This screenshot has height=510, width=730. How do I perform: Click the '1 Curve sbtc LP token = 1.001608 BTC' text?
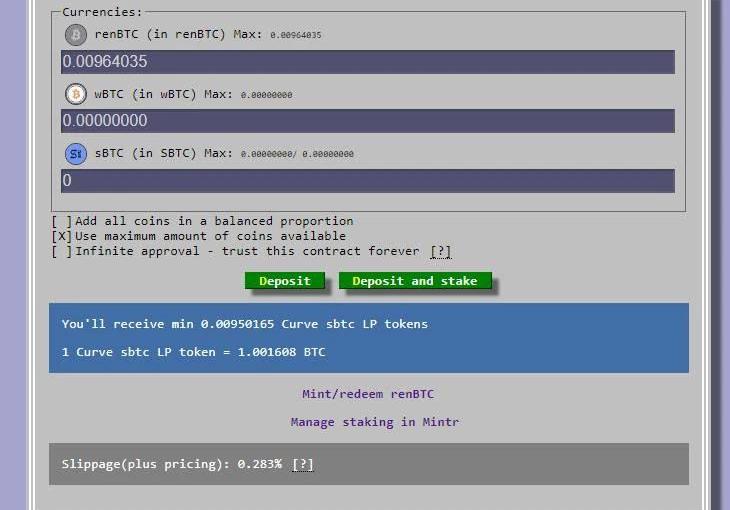click(193, 352)
